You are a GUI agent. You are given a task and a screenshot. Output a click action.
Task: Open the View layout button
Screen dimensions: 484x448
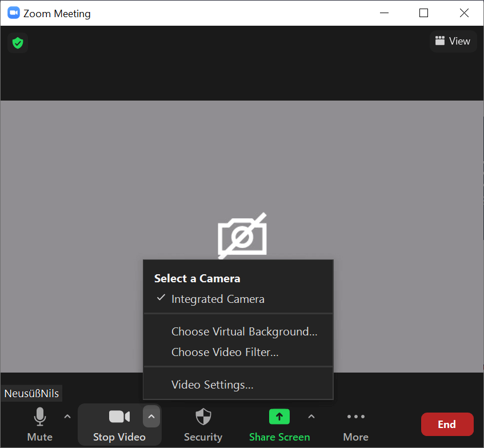(x=453, y=41)
